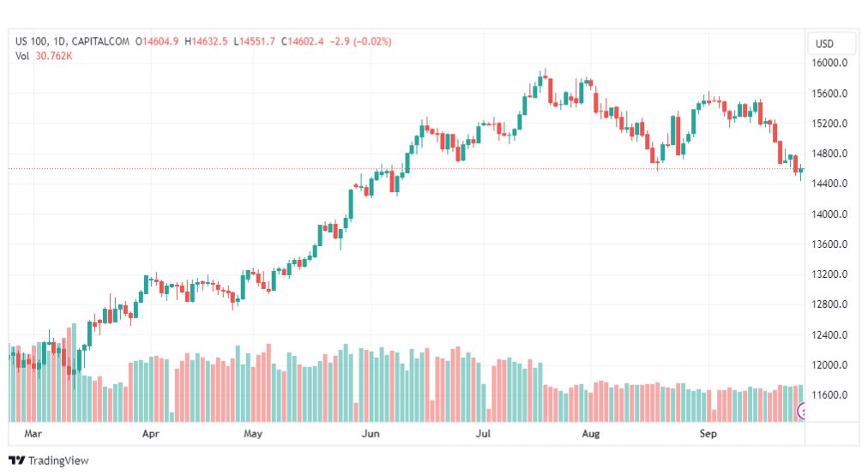Image resolution: width=868 pixels, height=476 pixels.
Task: Click the 11600.0 price scale label
Action: (831, 395)
